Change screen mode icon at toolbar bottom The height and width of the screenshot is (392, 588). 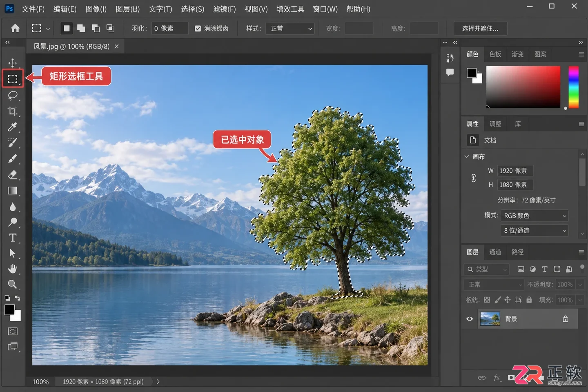click(13, 347)
